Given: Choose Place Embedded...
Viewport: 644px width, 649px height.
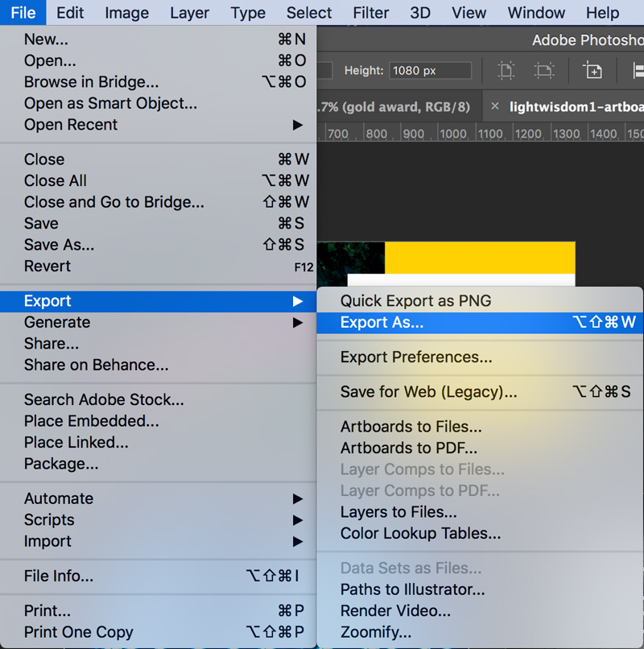Looking at the screenshot, I should [158, 421].
